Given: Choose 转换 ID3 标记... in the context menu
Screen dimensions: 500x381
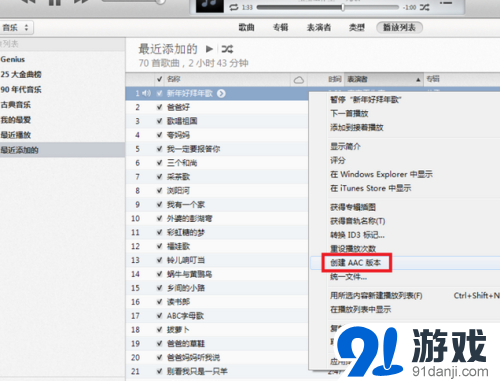Looking at the screenshot, I should coord(405,235).
